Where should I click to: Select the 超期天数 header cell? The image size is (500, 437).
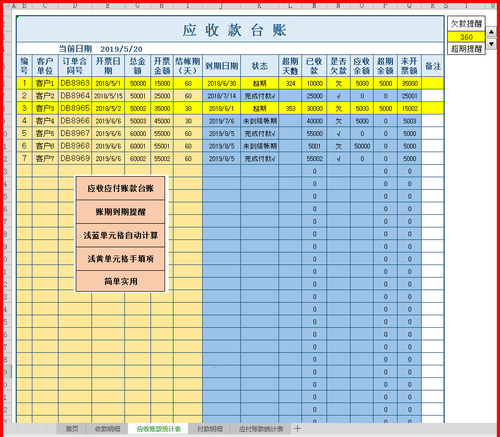(x=290, y=66)
